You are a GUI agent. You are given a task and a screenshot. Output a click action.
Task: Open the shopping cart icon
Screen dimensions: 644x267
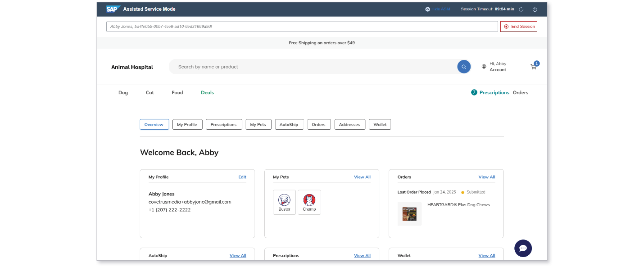(534, 67)
